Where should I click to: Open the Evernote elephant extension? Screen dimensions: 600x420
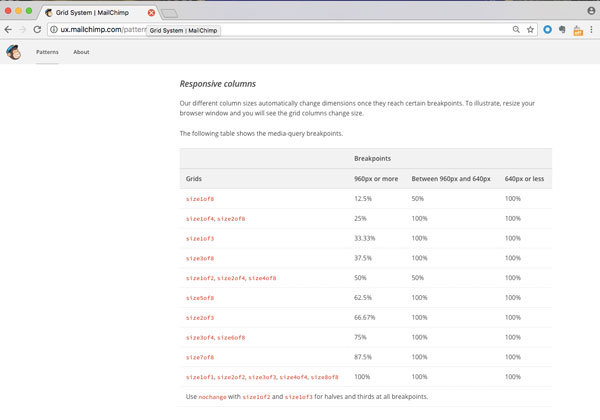point(562,29)
